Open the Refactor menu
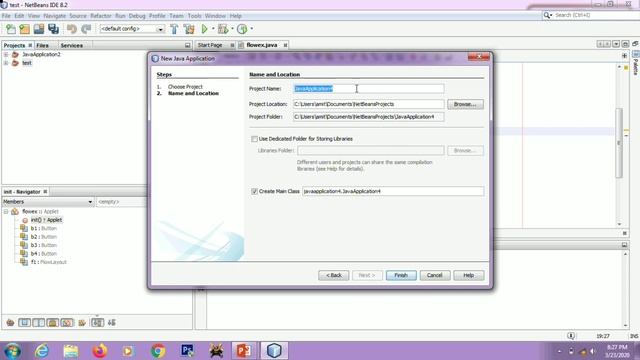 pyautogui.click(x=101, y=16)
